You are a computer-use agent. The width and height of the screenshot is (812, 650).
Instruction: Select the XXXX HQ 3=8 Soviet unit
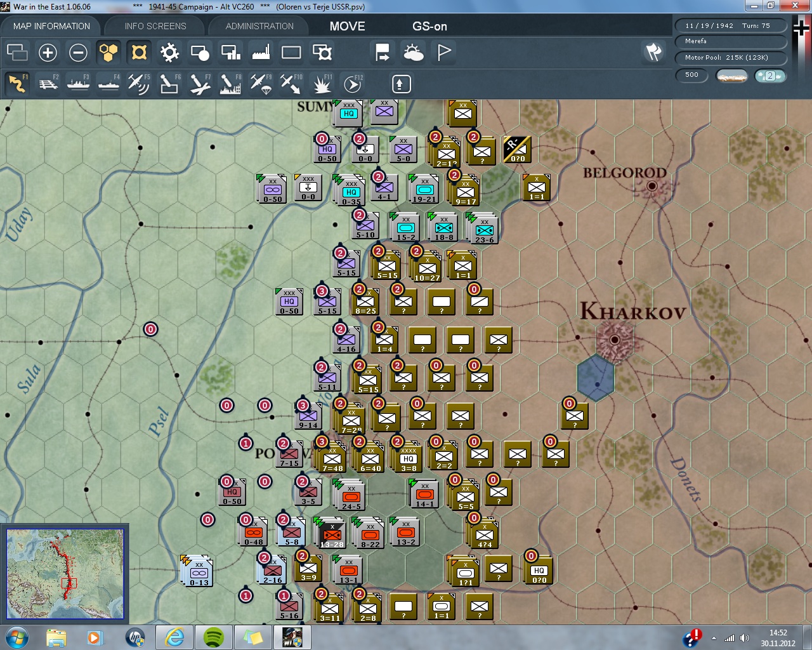(x=409, y=458)
